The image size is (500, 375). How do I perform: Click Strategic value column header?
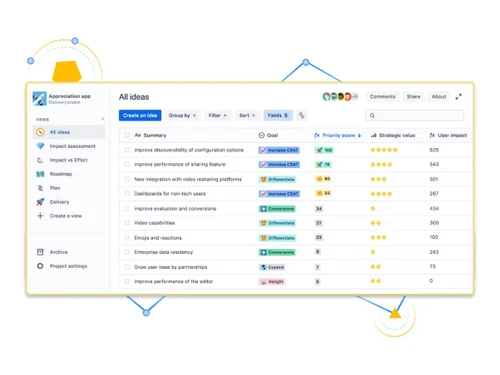[393, 135]
